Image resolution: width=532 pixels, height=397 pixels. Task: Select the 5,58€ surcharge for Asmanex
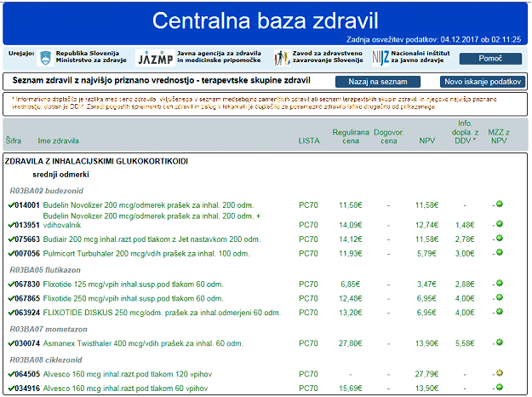pos(465,343)
